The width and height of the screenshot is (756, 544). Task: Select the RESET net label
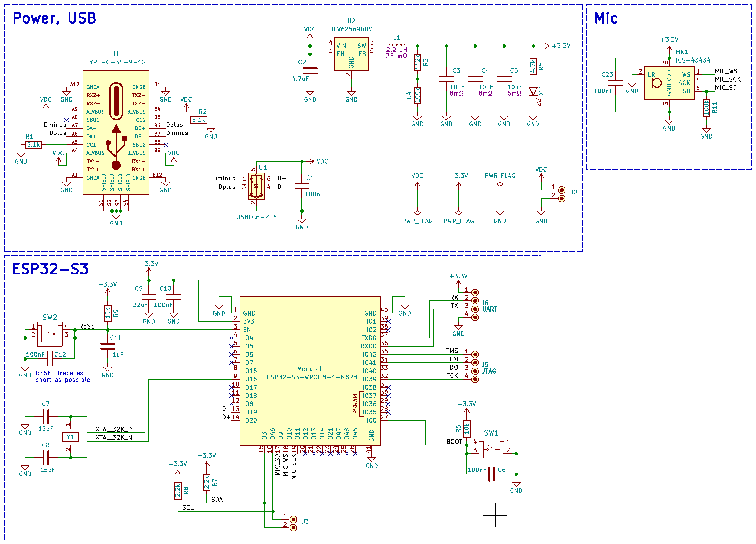coord(88,326)
